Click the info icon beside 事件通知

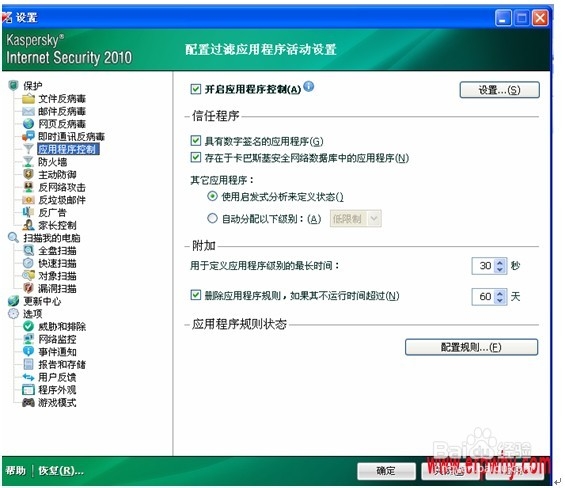[x=28, y=351]
